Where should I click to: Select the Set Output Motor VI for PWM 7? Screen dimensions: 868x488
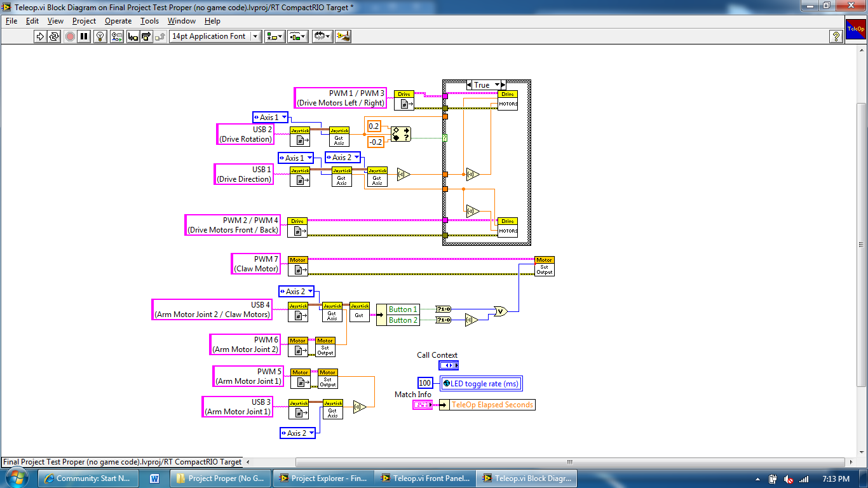coord(545,266)
